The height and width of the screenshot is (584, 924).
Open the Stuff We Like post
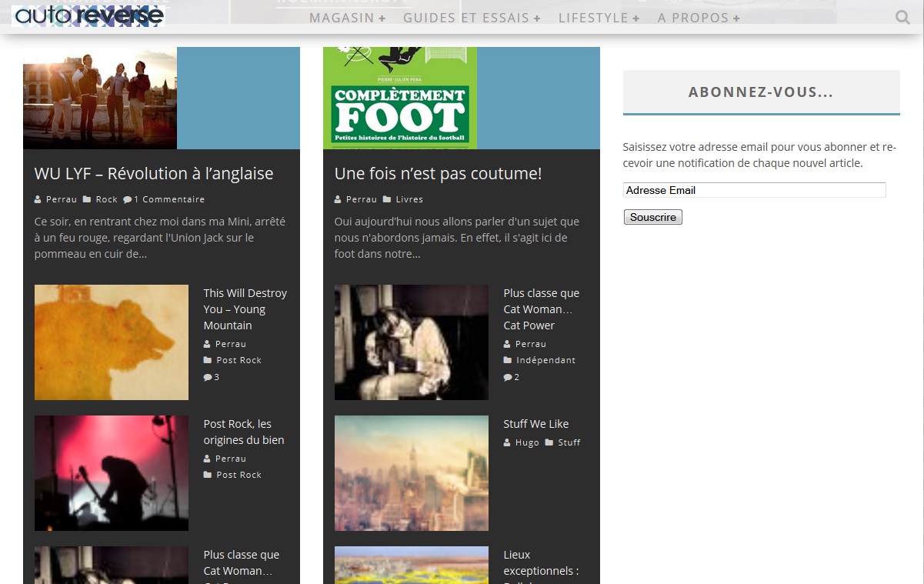pos(536,424)
